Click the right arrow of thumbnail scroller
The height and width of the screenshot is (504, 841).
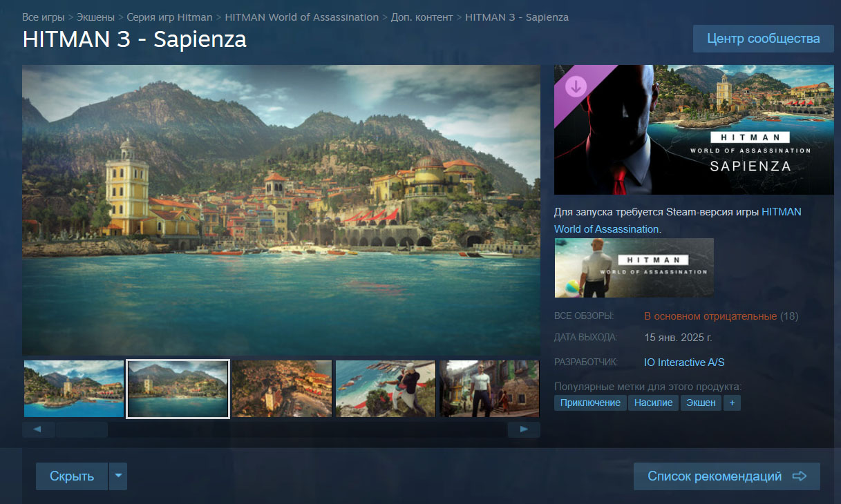[524, 429]
